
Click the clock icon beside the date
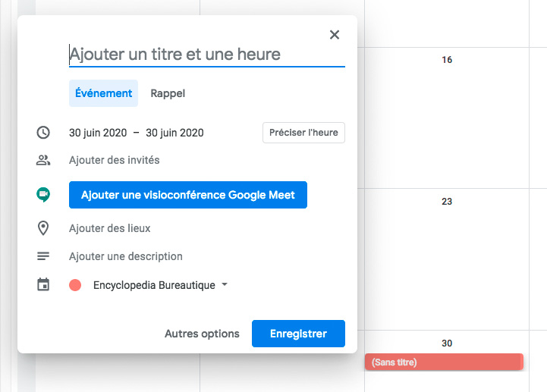pos(43,133)
